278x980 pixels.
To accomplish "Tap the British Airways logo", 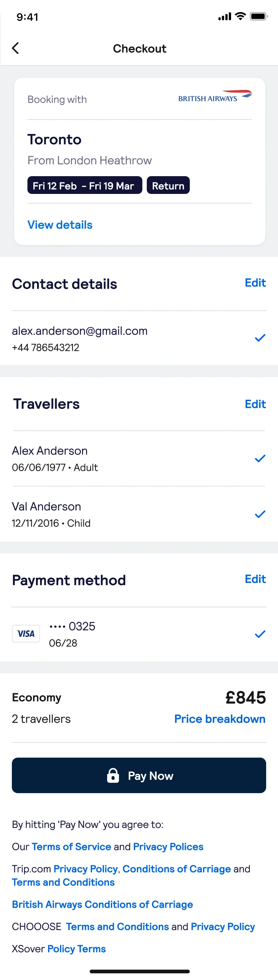I will pos(215,96).
